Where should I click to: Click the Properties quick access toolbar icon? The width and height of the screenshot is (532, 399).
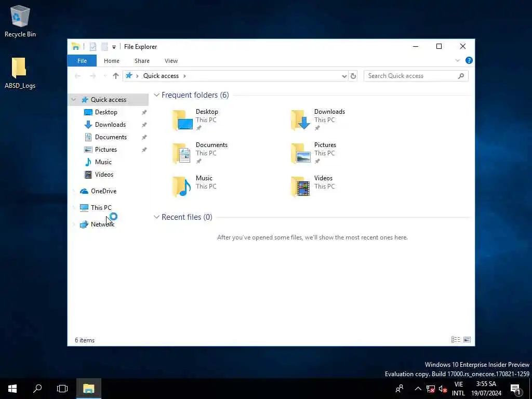coord(92,47)
